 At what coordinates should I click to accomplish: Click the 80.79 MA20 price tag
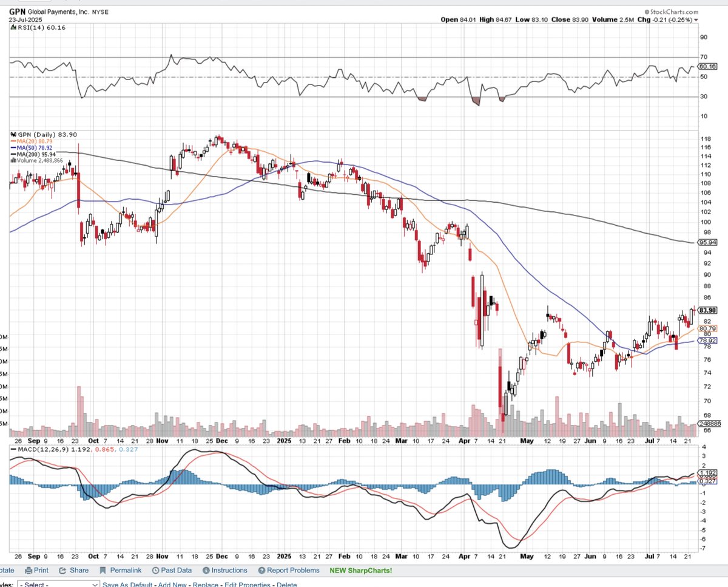707,328
